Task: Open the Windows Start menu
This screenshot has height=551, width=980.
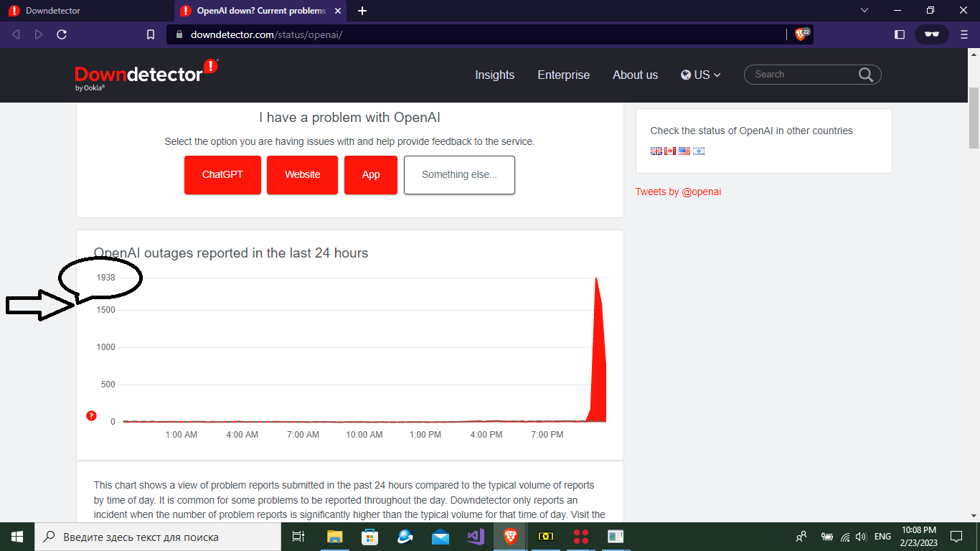Action: coord(17,537)
